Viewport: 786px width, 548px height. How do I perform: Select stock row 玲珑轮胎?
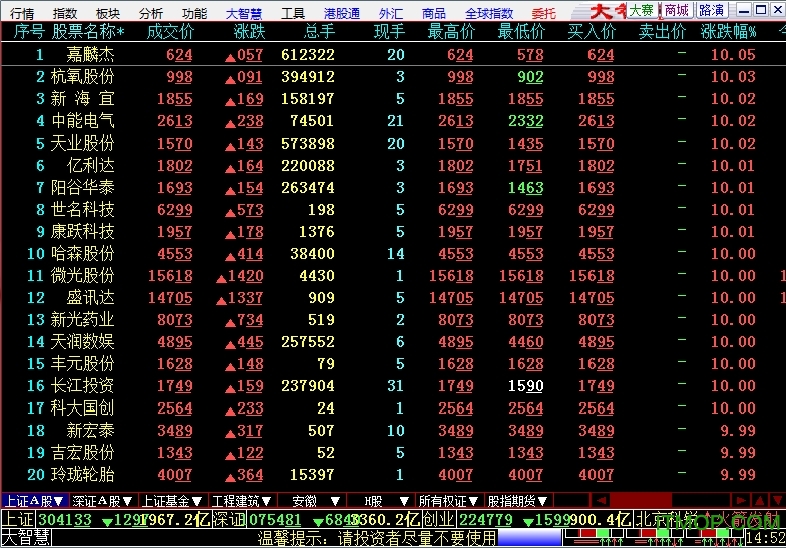[x=393, y=474]
